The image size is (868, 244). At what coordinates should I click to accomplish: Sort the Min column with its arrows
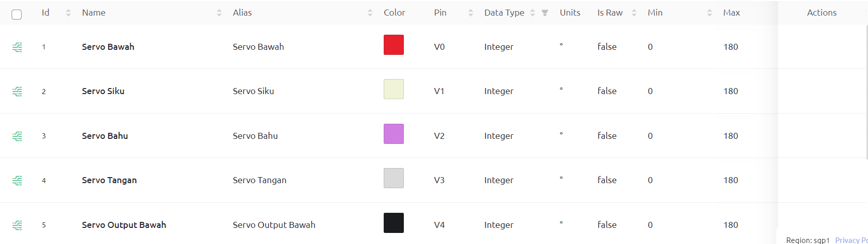pyautogui.click(x=710, y=13)
